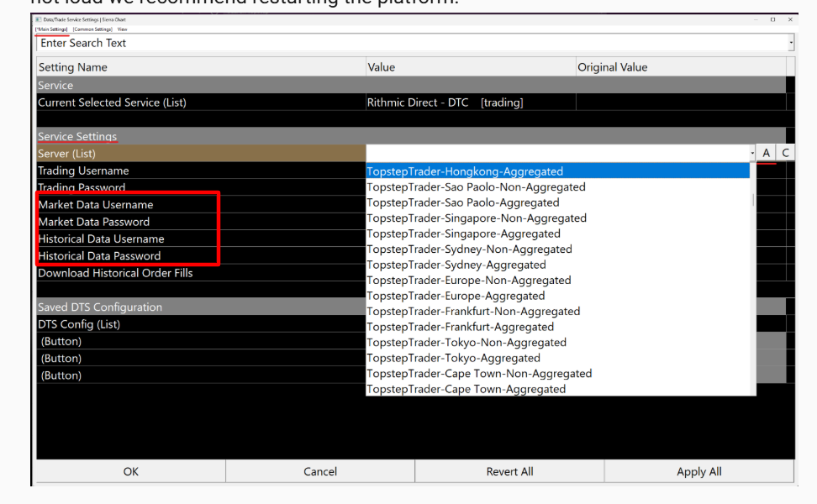Open Rithmic Direct - DTC service value
The image size is (817, 504).
[471, 102]
